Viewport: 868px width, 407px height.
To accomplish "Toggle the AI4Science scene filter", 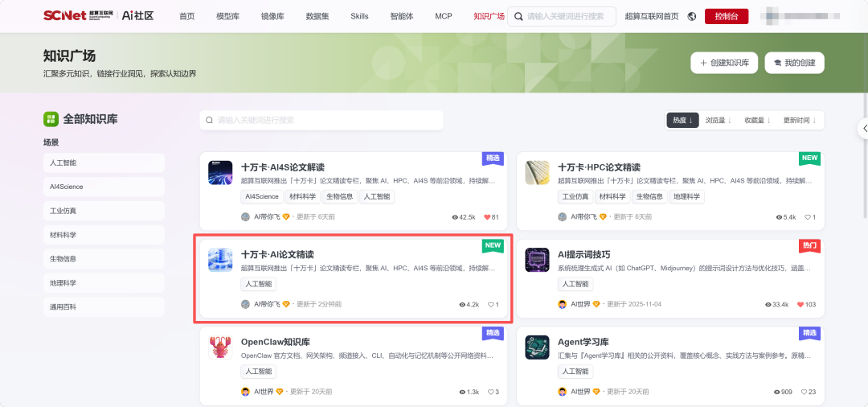I will 104,187.
